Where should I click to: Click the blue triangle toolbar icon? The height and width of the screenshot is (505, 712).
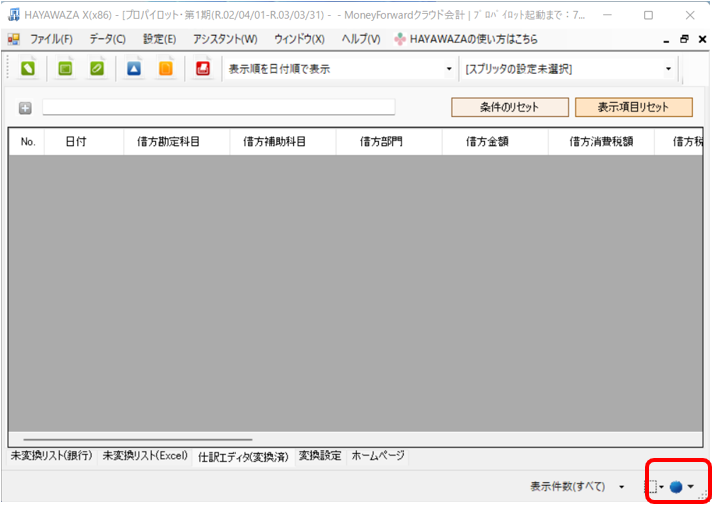coord(134,69)
